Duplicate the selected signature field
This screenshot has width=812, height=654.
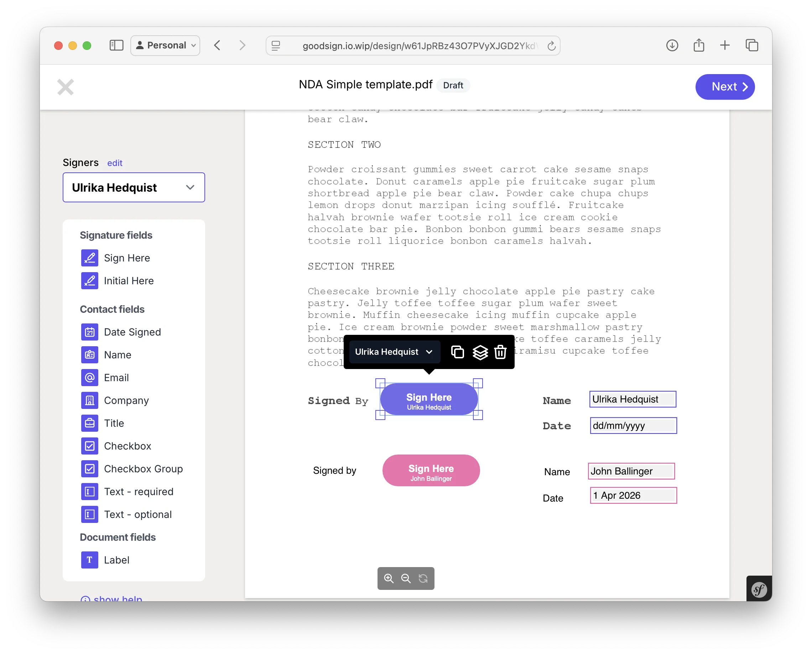click(457, 352)
